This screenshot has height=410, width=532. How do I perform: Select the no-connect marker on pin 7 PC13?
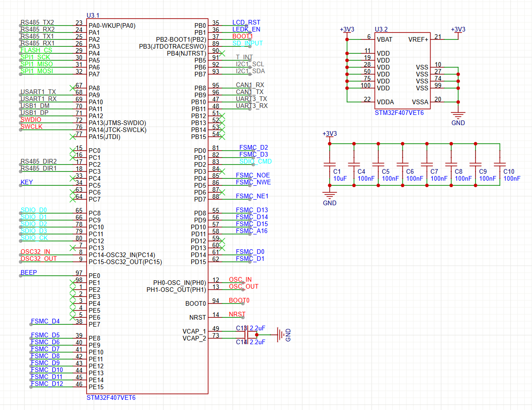(72, 248)
